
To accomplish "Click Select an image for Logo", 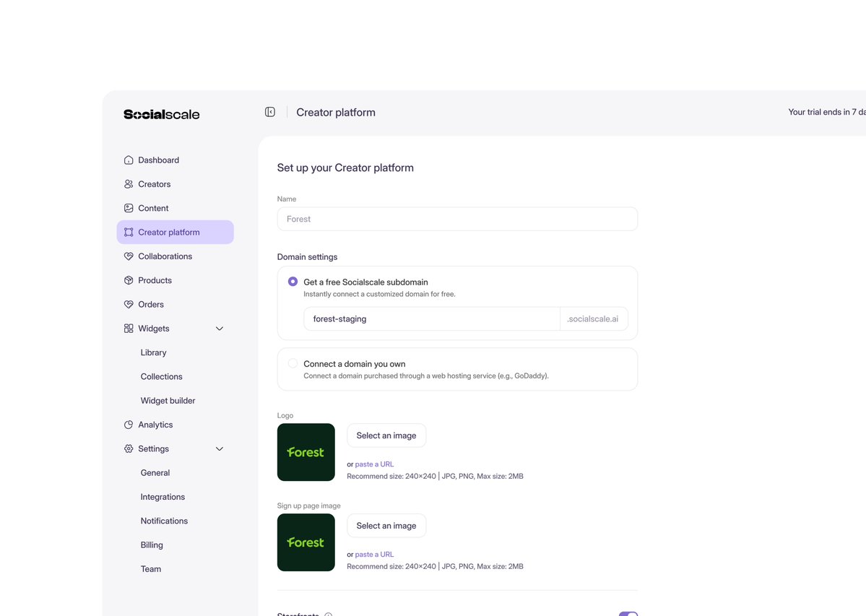I will point(386,435).
